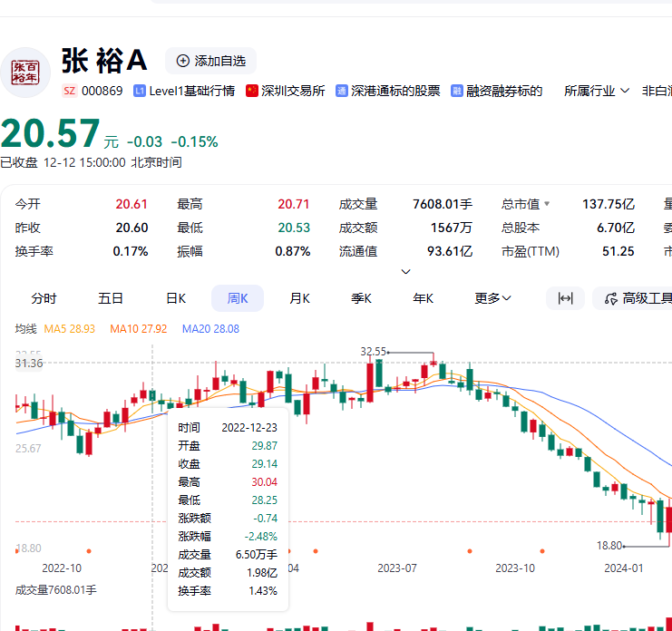
Task: Click the 成交额 1567万 value
Action: (452, 228)
